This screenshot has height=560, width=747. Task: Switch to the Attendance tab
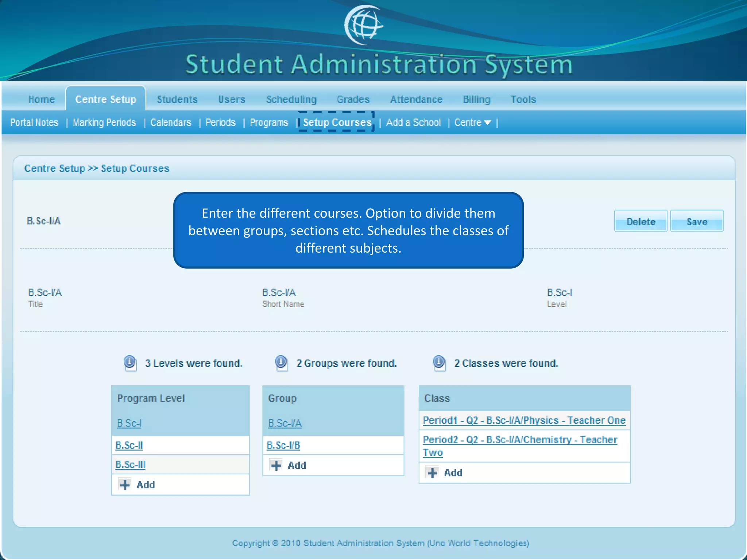click(x=416, y=99)
